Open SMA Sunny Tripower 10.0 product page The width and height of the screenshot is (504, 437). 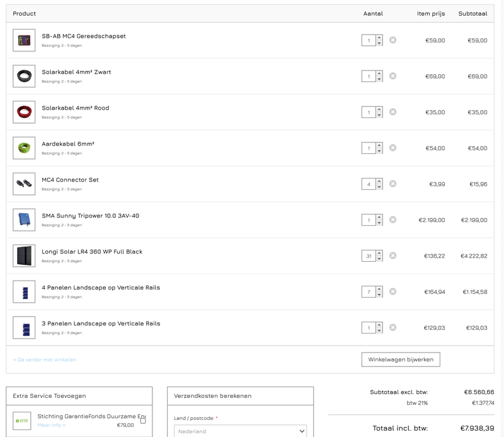click(90, 216)
